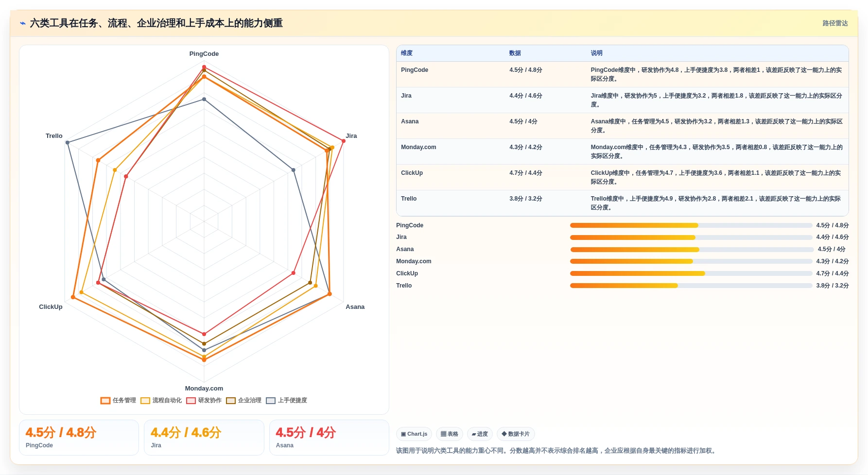
Task: Click the PingCode radar axis label
Action: click(204, 54)
